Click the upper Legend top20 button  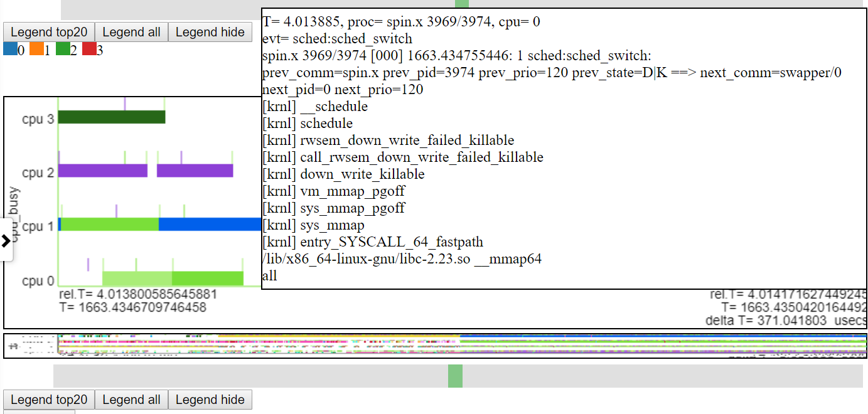(x=49, y=32)
